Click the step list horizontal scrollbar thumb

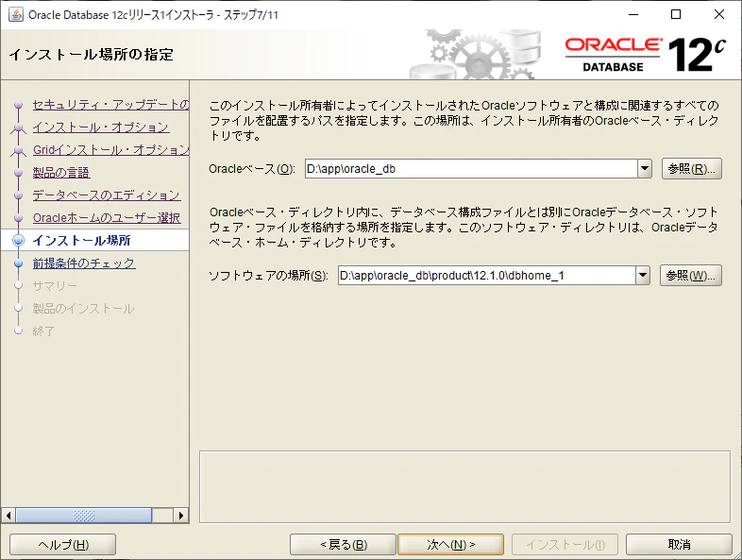point(84,515)
